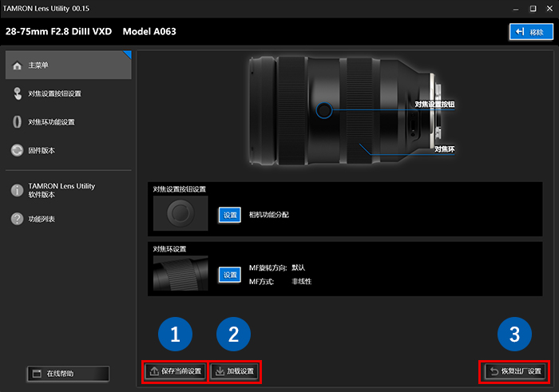559x392 pixels.
Task: Close the TAMRON Lens Utility window
Action: tap(549, 9)
